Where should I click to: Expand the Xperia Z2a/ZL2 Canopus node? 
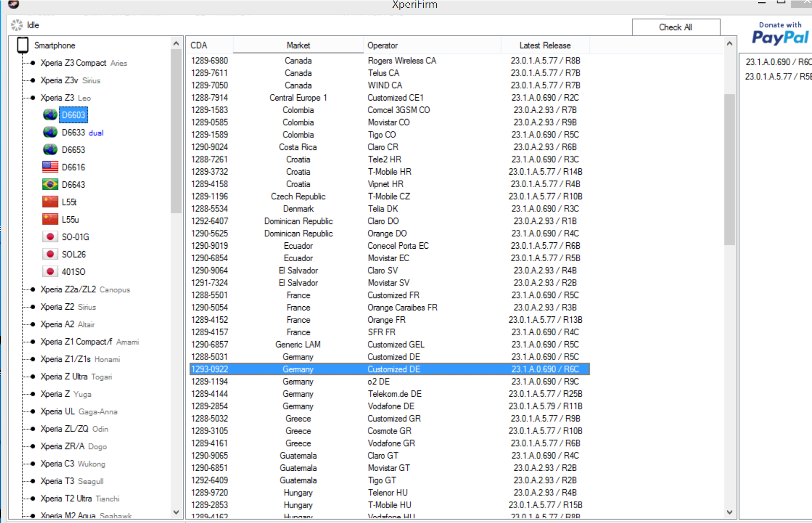(x=85, y=289)
